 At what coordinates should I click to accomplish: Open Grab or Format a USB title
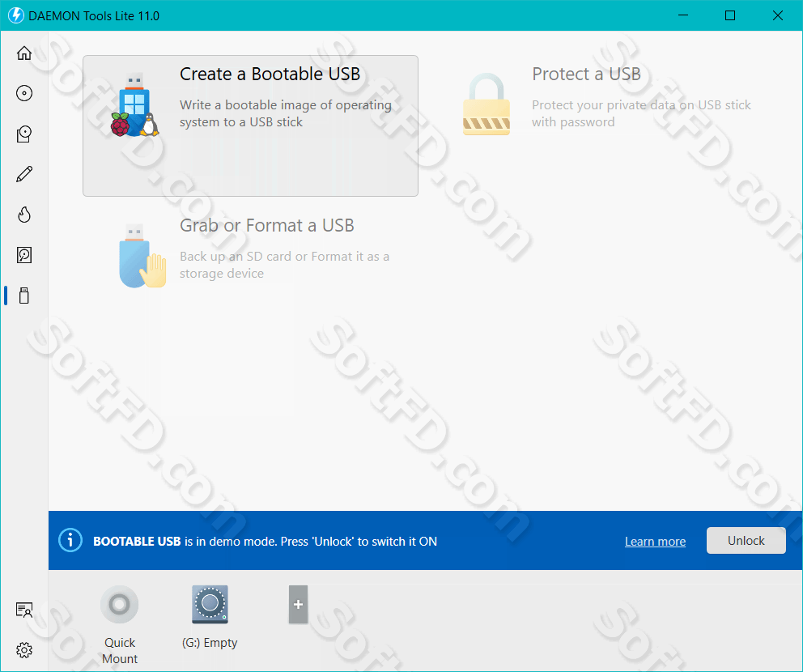tap(267, 225)
